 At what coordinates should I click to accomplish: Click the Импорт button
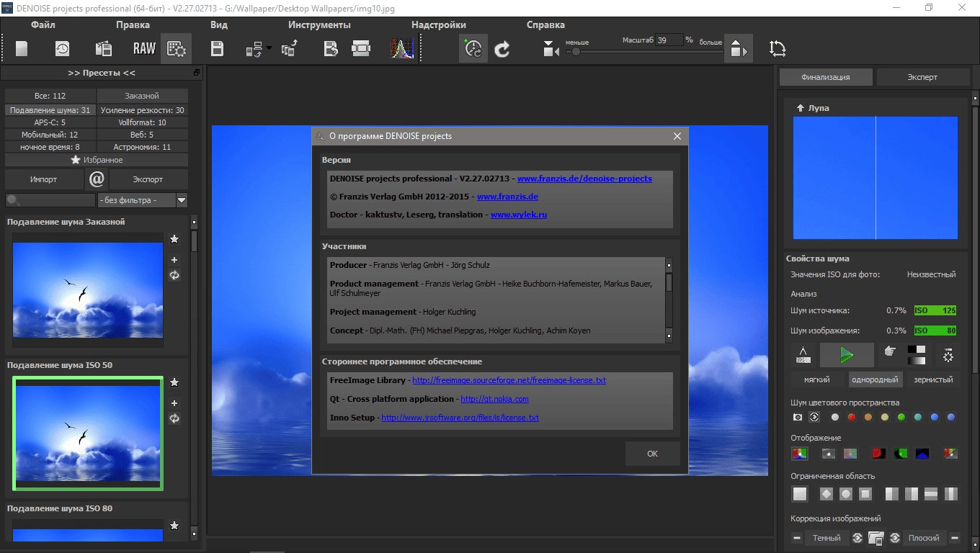[44, 179]
